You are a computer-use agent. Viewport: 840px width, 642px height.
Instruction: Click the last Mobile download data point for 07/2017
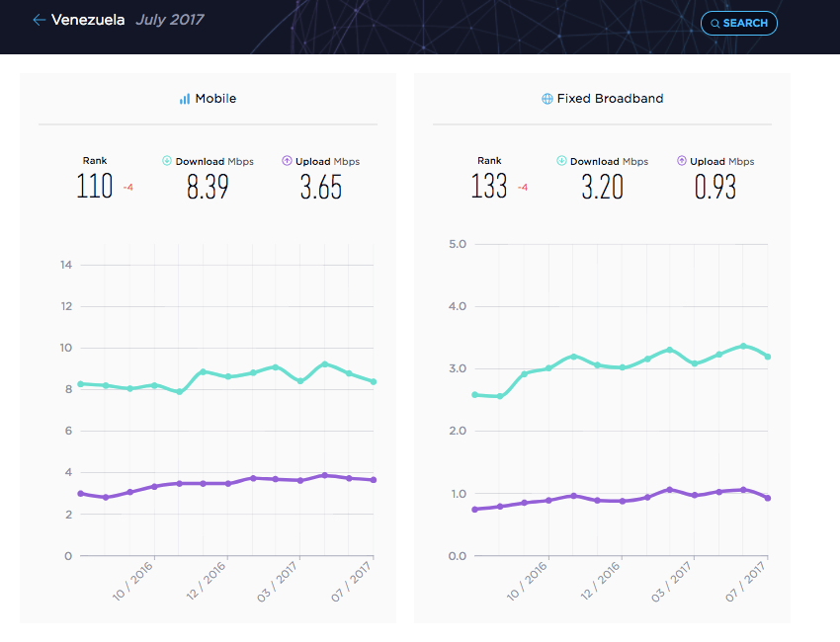(374, 382)
